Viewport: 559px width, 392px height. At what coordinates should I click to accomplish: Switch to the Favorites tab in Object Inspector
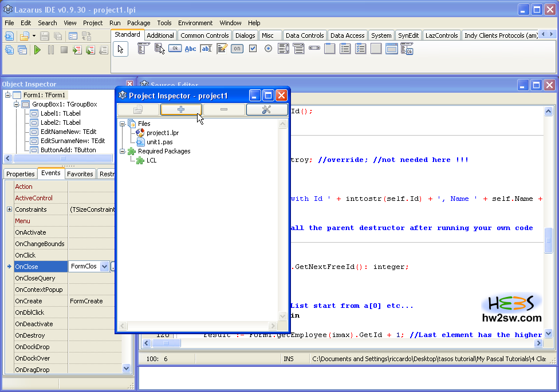[x=80, y=174]
